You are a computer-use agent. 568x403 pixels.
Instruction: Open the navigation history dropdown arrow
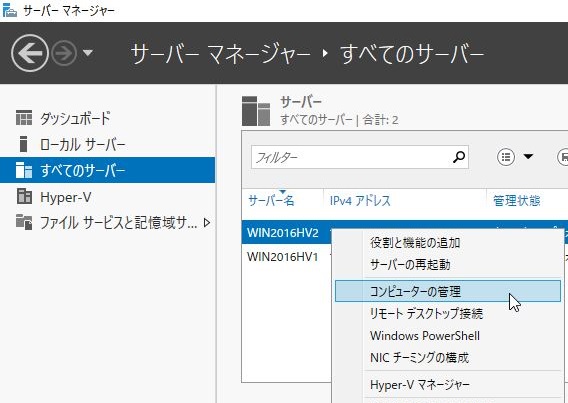click(x=88, y=53)
